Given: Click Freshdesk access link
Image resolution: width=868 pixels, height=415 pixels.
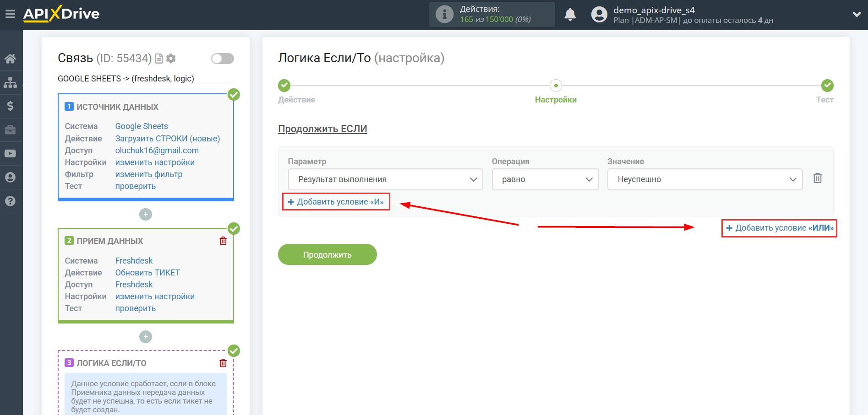Looking at the screenshot, I should (134, 284).
